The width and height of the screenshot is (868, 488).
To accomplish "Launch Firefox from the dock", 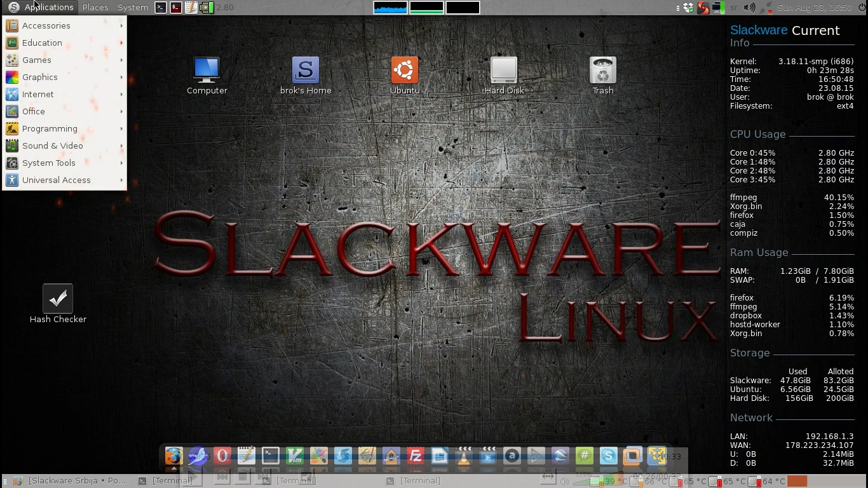I will [x=173, y=456].
